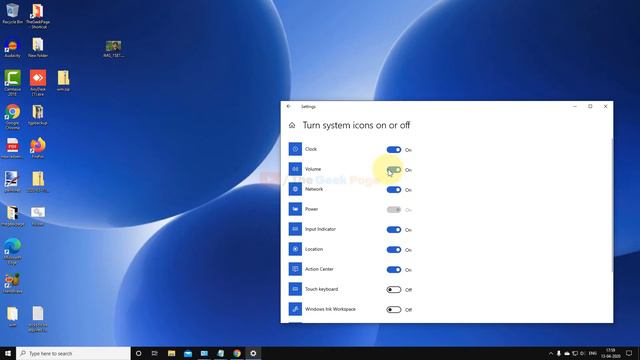
Task: Select the 'Input Indicator' label text
Action: (x=320, y=229)
